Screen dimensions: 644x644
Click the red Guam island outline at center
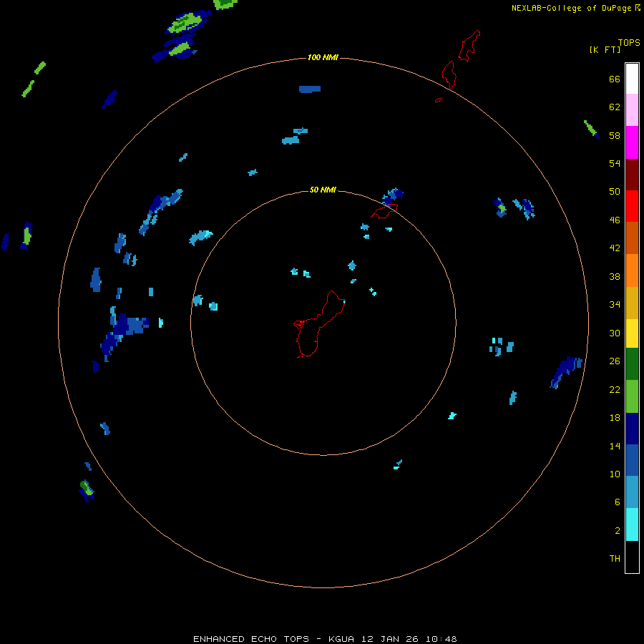tap(320, 324)
